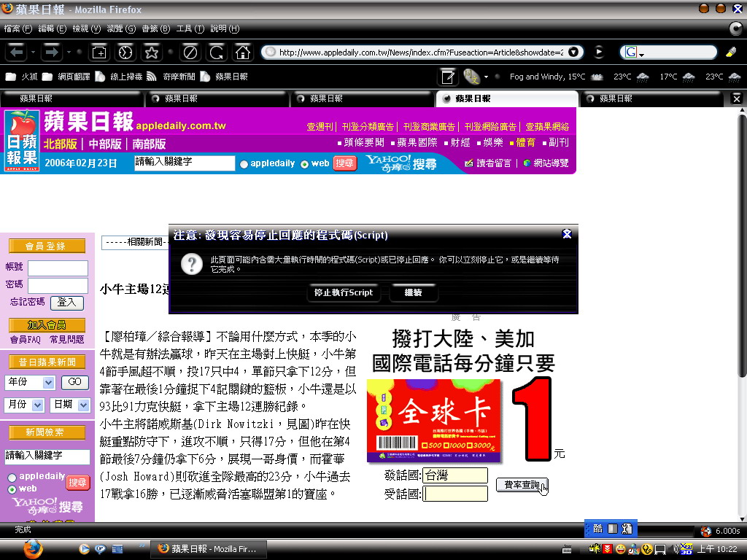747x560 pixels.
Task: Open a new tab with plus icon
Action: click(x=98, y=52)
